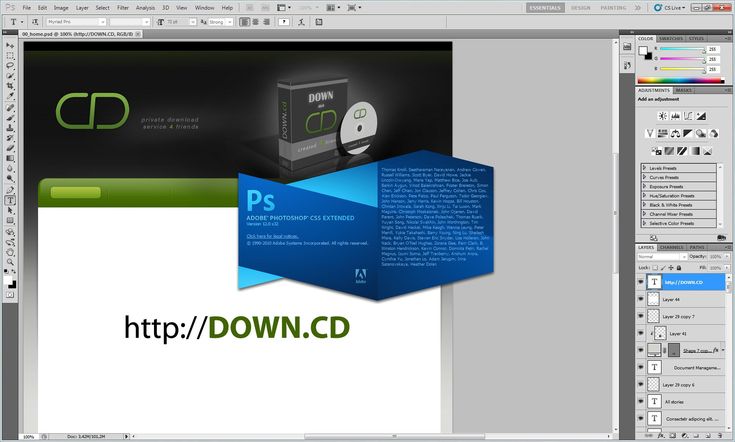Center-align the text
735x442 pixels.
[255, 22]
